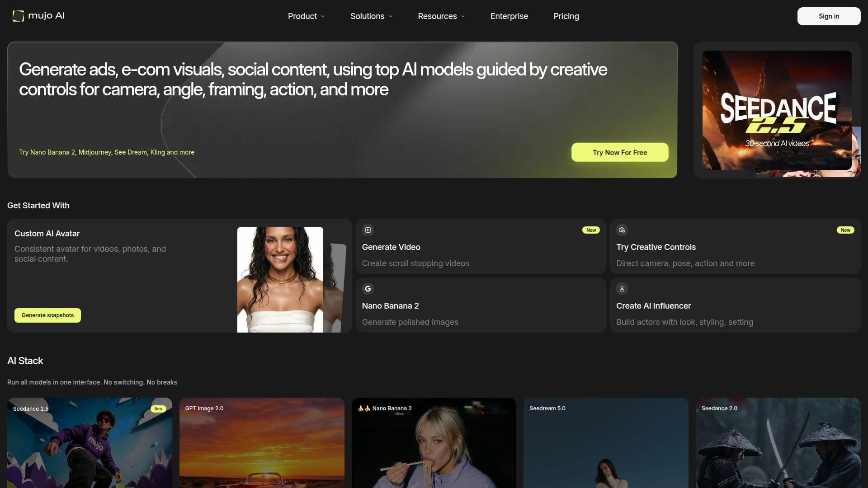
Task: Go to the Enterprise page
Action: 509,16
